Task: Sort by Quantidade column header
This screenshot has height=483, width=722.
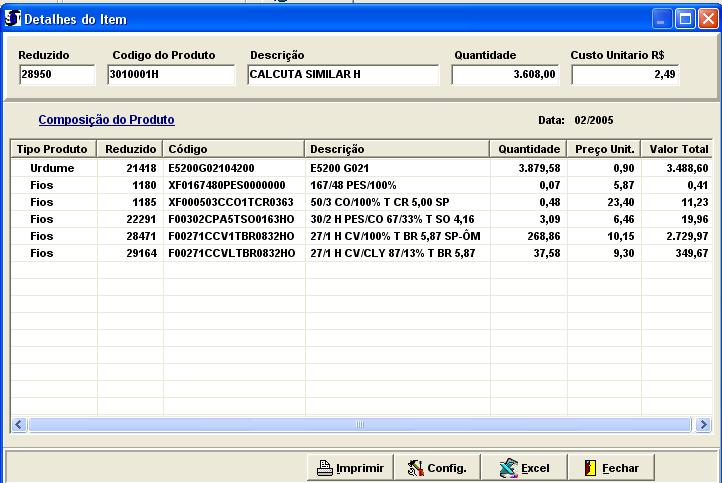Action: point(529,149)
